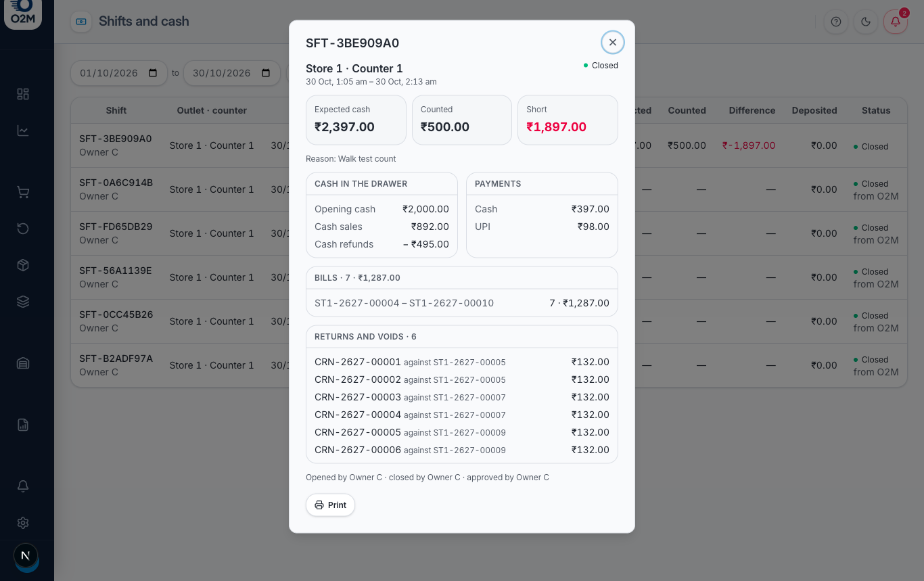Select shift row SFT-56A1139E

[488, 277]
